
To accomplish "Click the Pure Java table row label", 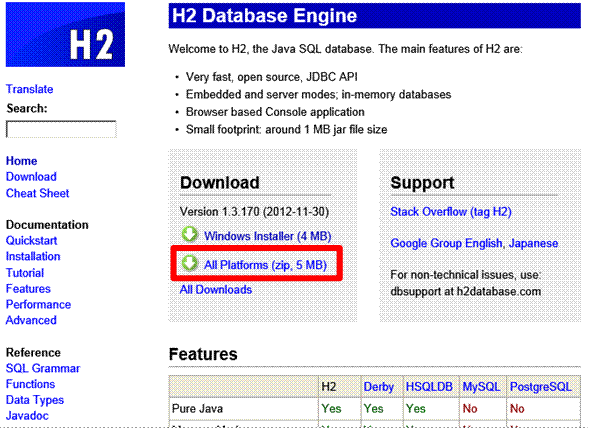I will [x=198, y=408].
